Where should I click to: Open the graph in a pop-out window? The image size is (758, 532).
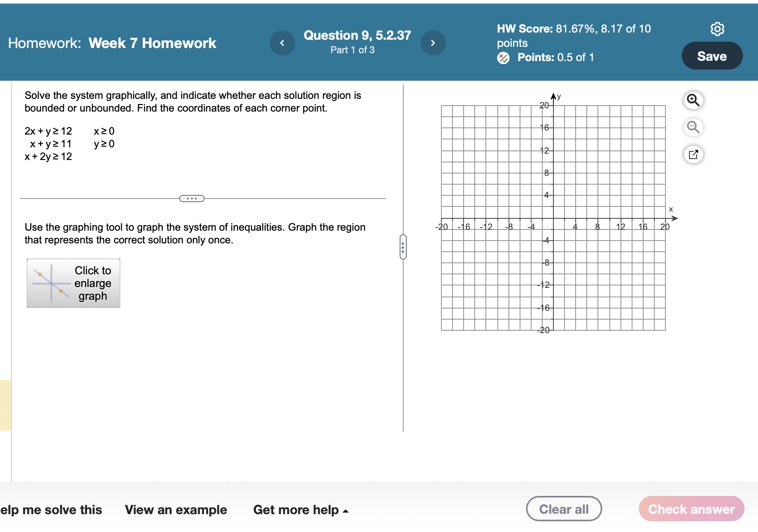click(x=694, y=154)
